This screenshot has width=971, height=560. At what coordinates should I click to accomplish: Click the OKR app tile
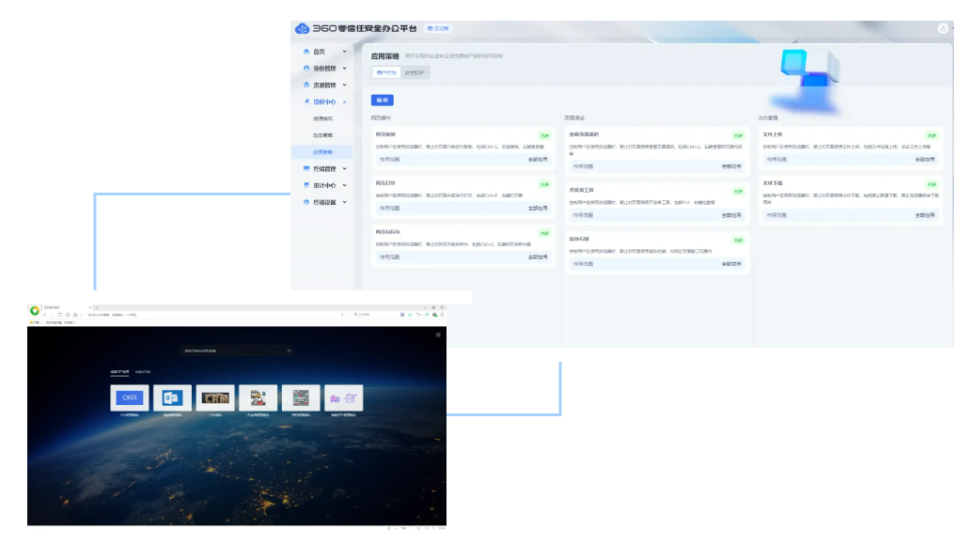pyautogui.click(x=132, y=397)
